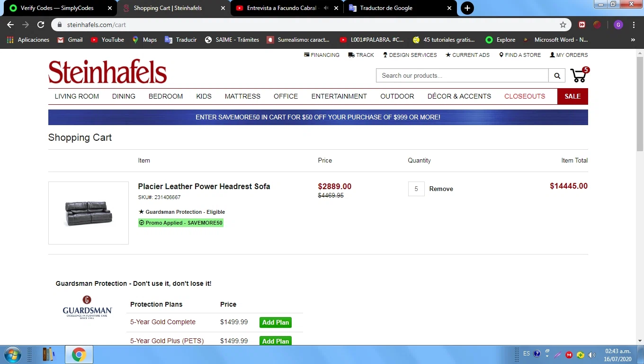Go back with browser back arrow

pyautogui.click(x=10, y=25)
